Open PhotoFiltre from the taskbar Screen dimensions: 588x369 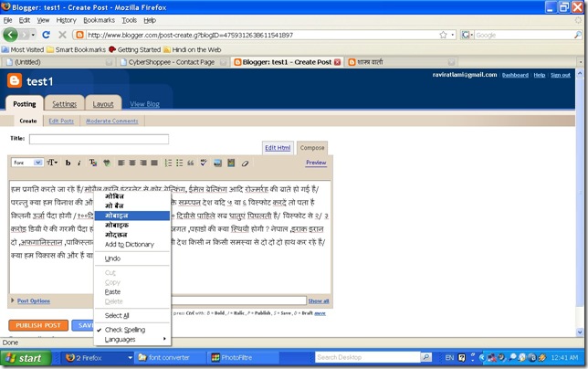(244, 358)
